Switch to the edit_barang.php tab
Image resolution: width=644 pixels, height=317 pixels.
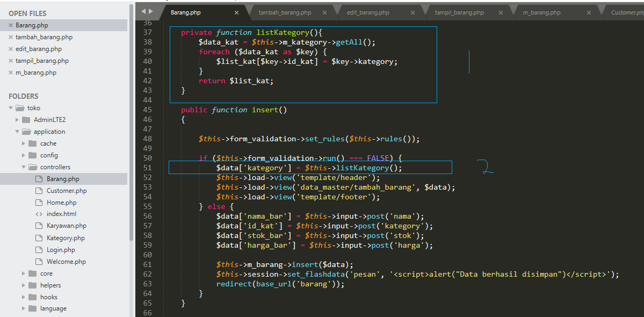click(368, 13)
